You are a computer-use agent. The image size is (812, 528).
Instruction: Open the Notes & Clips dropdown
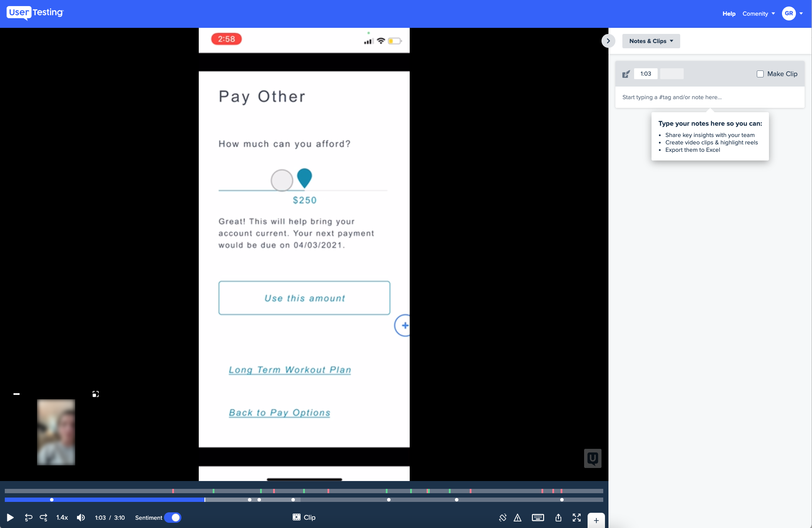click(x=651, y=41)
